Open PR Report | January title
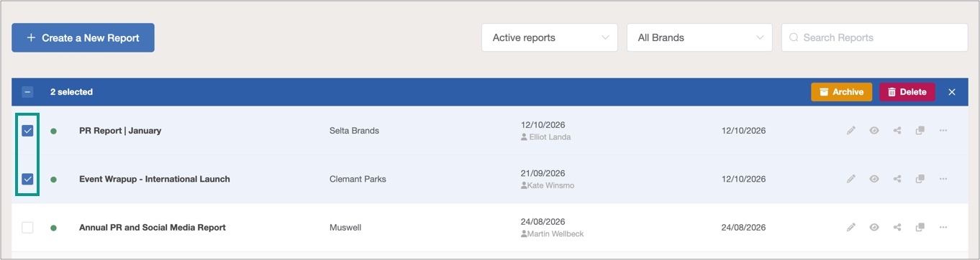 click(120, 131)
